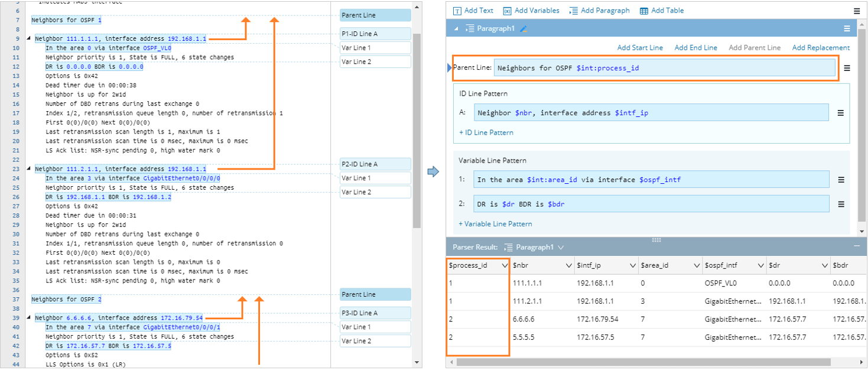868x370 pixels.
Task: Click the Add Parent Line link
Action: point(755,48)
